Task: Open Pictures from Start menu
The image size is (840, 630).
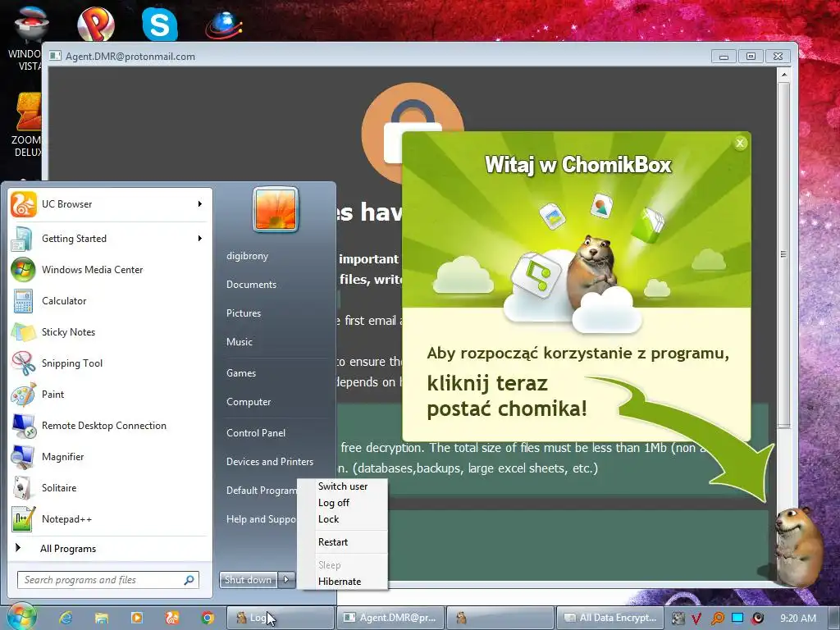Action: pos(243,313)
